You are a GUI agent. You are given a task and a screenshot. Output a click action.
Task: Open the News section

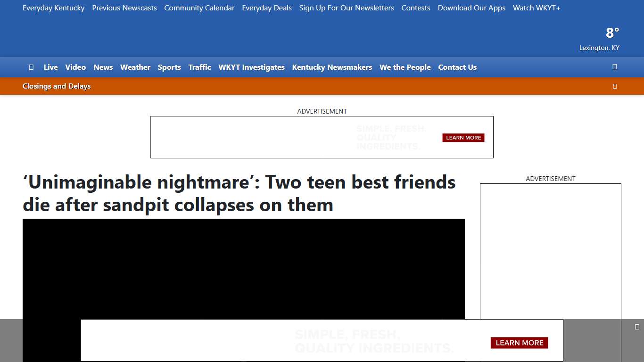tap(103, 67)
